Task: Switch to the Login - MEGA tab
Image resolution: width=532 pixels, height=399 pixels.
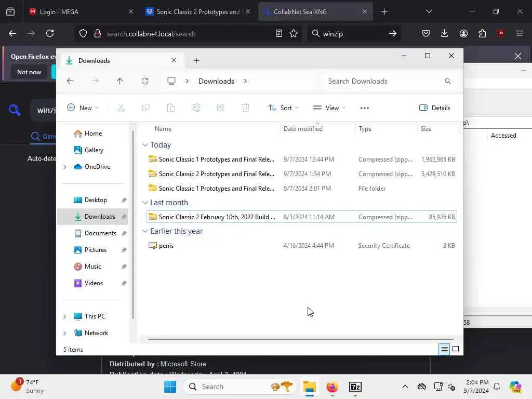Action: point(82,11)
